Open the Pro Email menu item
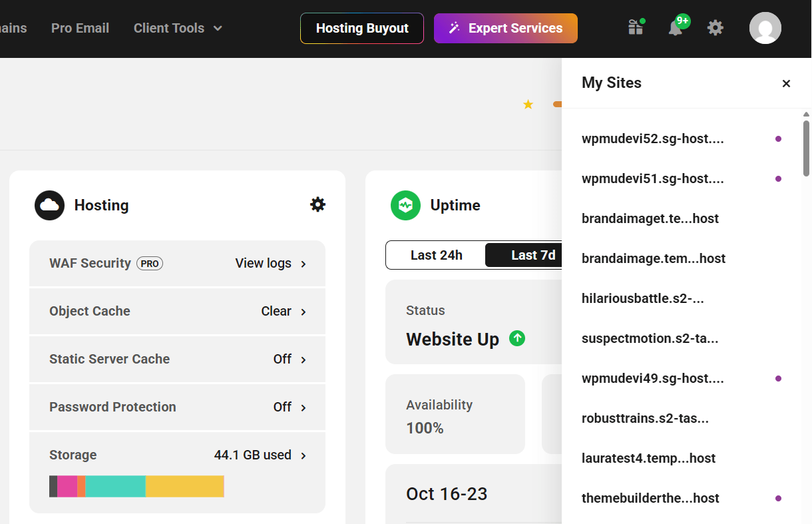The image size is (812, 524). [x=80, y=28]
